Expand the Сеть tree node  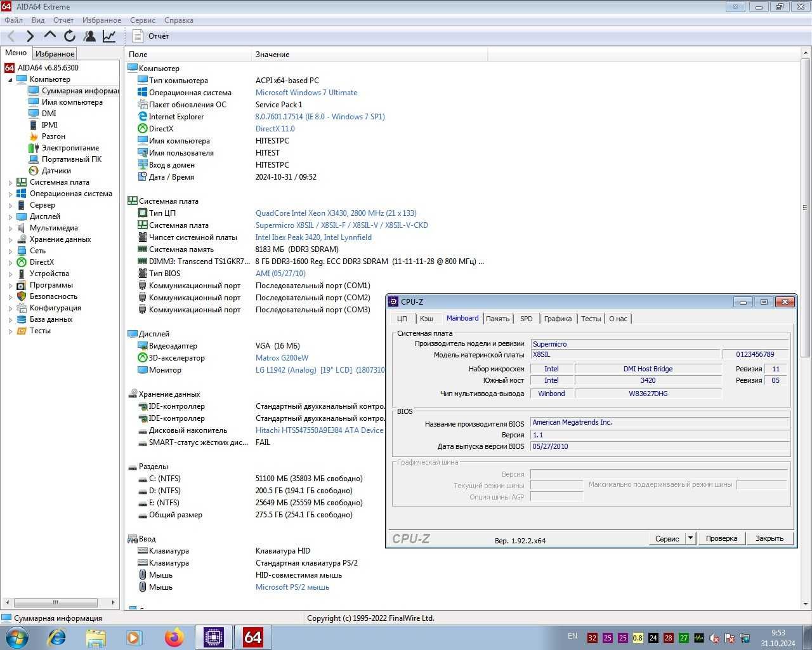click(10, 251)
